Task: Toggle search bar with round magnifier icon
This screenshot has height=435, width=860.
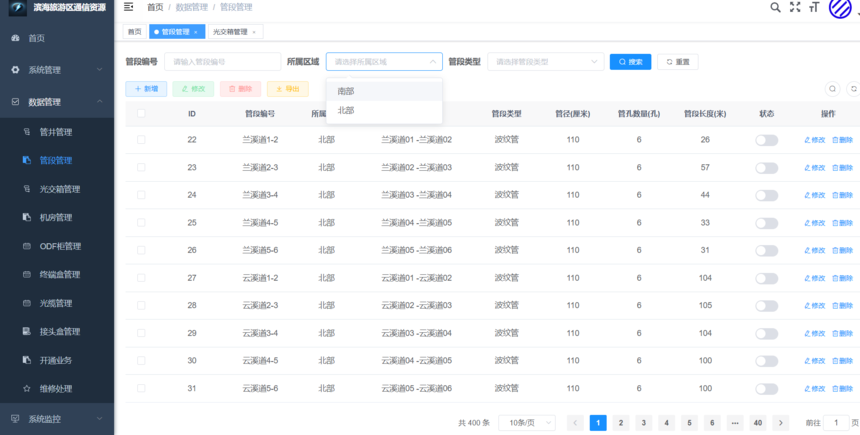Action: tap(833, 89)
